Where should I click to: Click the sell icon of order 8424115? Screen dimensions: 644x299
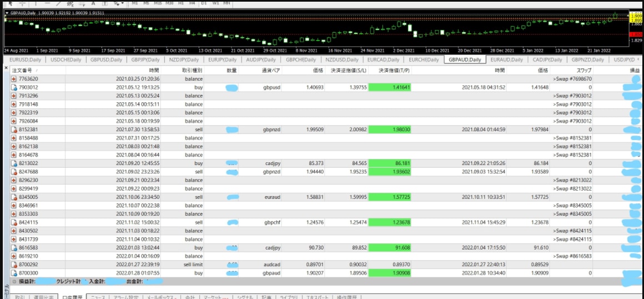[13, 222]
